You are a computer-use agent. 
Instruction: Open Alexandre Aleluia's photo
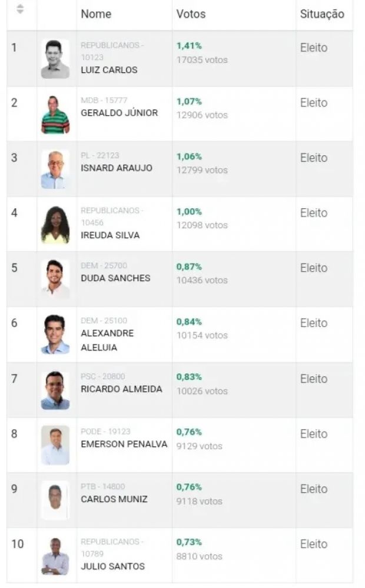(55, 335)
